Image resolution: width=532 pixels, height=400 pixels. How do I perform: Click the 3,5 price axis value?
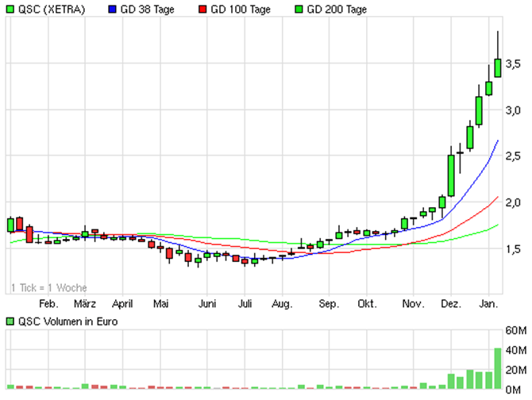(513, 63)
